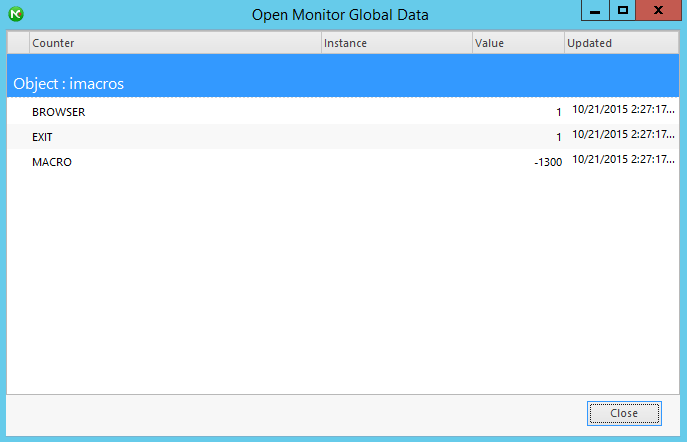The width and height of the screenshot is (687, 442).
Task: Minimize the Open Monitor Global Data window
Action: pyautogui.click(x=595, y=10)
